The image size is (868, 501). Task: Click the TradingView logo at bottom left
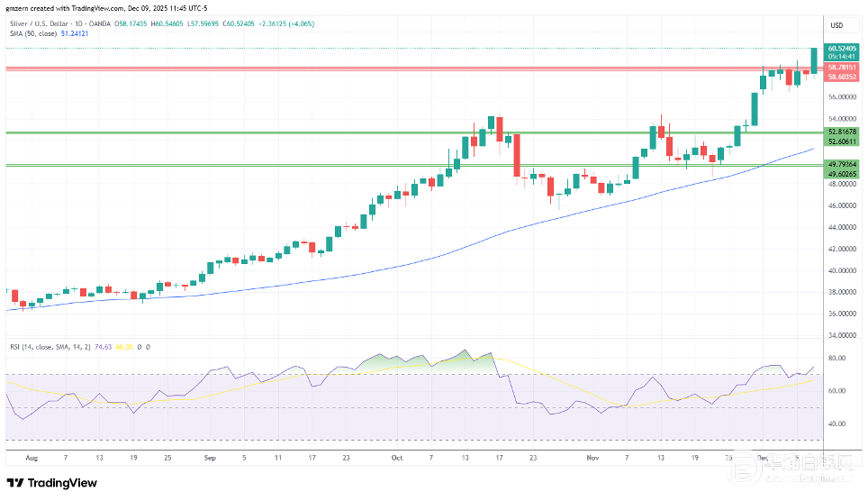[x=52, y=483]
